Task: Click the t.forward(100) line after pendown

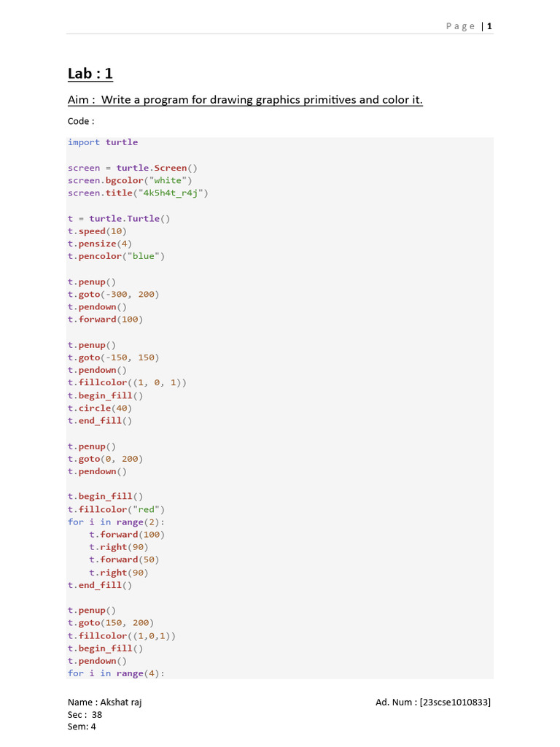Action: point(105,320)
